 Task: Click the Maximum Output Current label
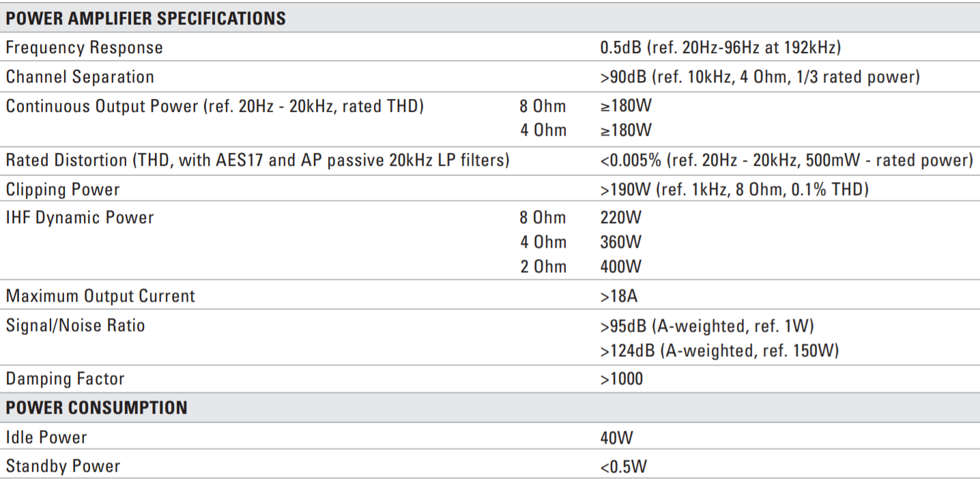100,296
